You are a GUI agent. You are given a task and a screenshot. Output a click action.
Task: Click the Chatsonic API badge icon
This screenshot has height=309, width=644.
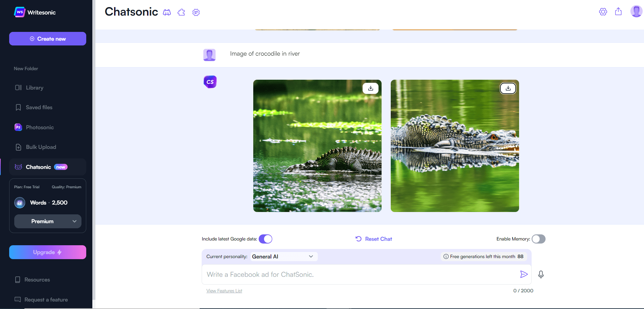point(196,12)
